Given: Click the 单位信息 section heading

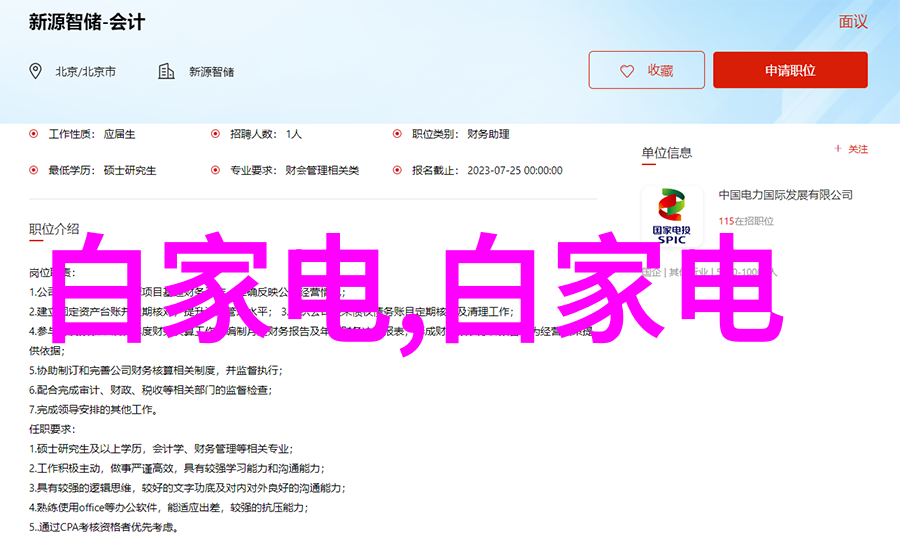Looking at the screenshot, I should 666,153.
